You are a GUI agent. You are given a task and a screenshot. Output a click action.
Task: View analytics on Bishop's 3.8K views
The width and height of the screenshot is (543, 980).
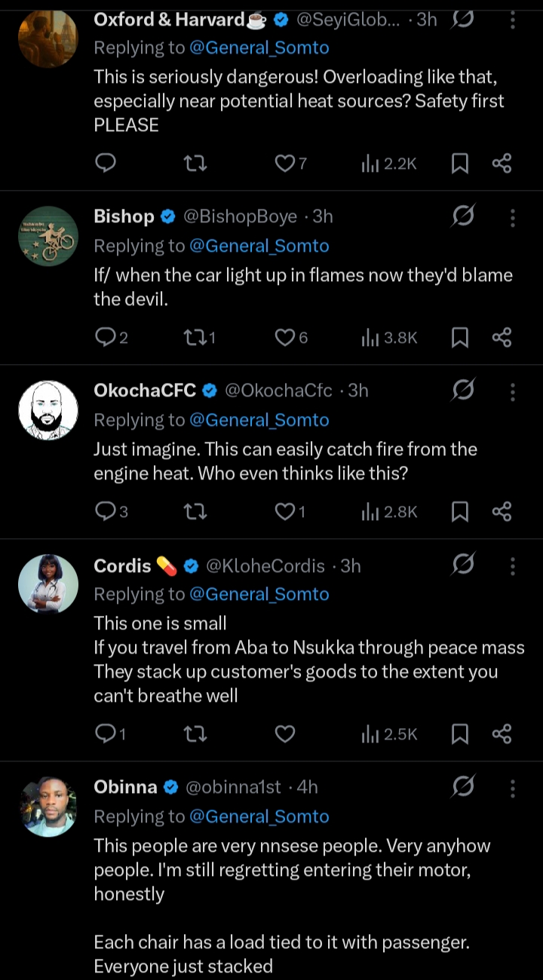point(389,338)
